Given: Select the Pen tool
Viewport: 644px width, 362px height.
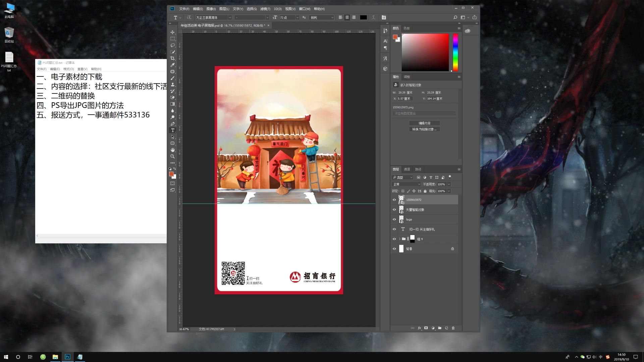Looking at the screenshot, I should [172, 124].
